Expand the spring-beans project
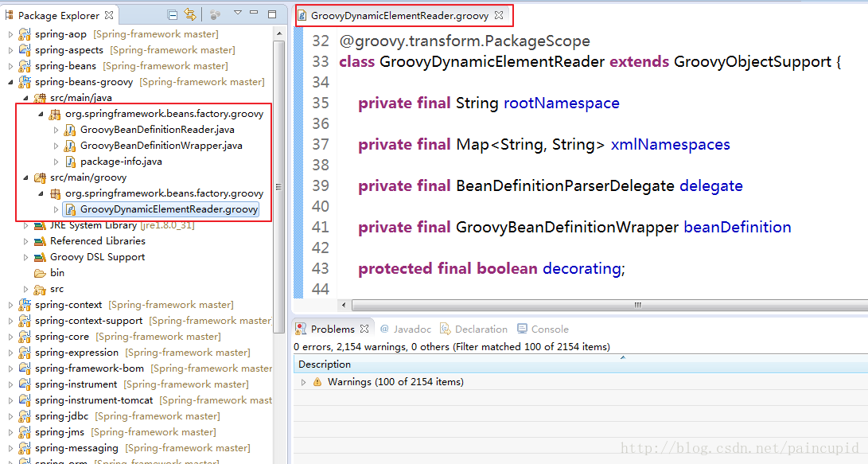 10,66
